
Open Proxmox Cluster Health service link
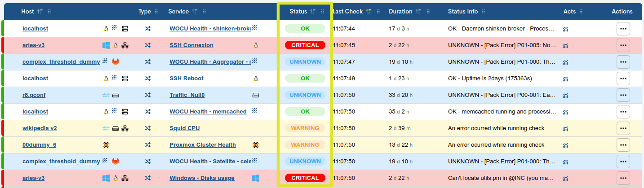tap(203, 144)
